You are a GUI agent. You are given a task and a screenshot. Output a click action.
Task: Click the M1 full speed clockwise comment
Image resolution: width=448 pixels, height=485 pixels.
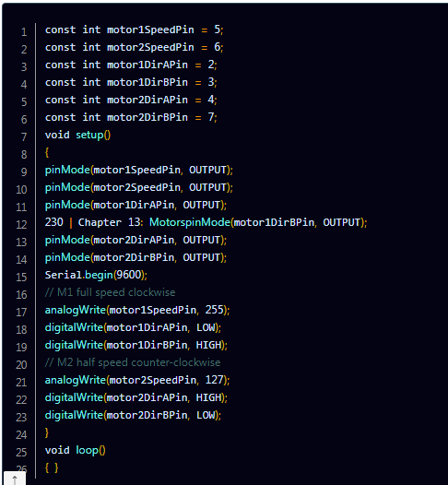[x=110, y=292]
